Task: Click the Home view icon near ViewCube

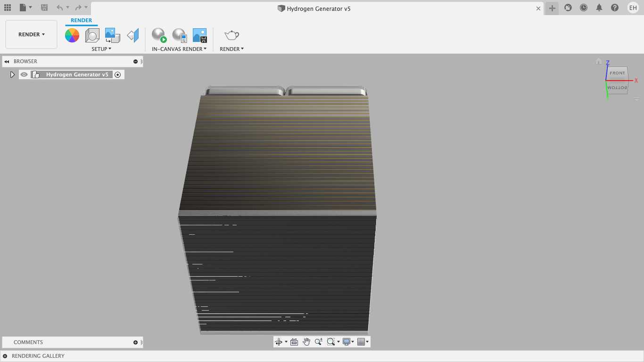Action: (x=598, y=62)
